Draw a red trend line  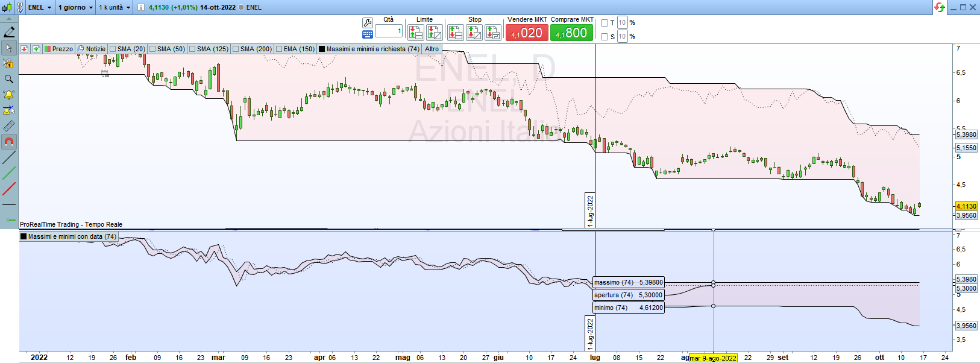click(9, 189)
